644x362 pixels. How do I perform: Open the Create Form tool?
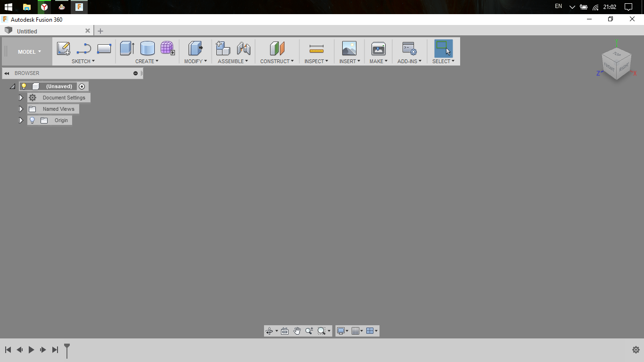(167, 48)
